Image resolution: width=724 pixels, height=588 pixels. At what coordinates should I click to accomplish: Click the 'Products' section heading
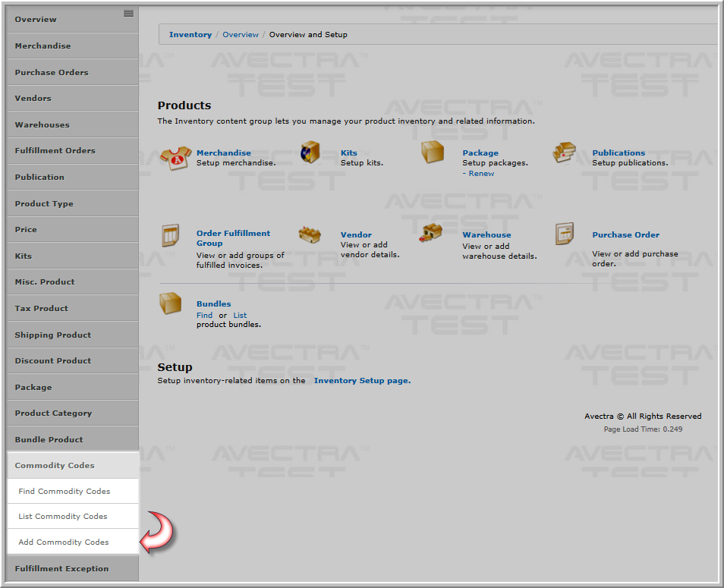tap(184, 105)
